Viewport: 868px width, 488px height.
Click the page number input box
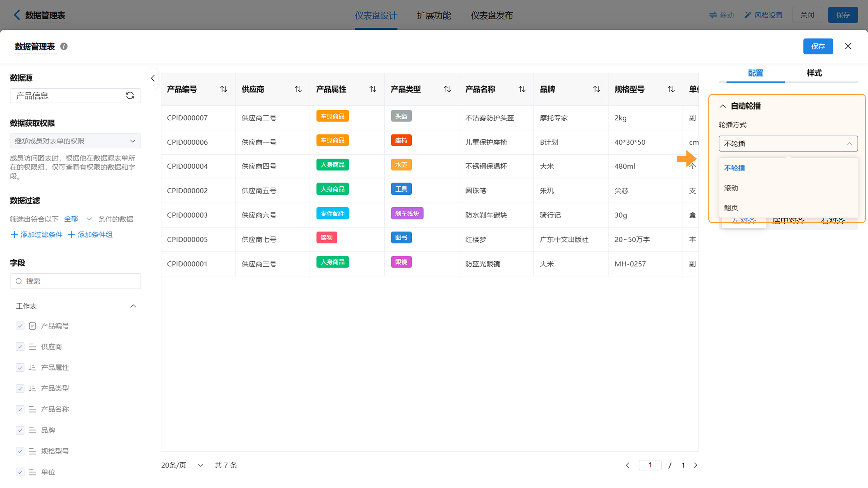point(650,465)
